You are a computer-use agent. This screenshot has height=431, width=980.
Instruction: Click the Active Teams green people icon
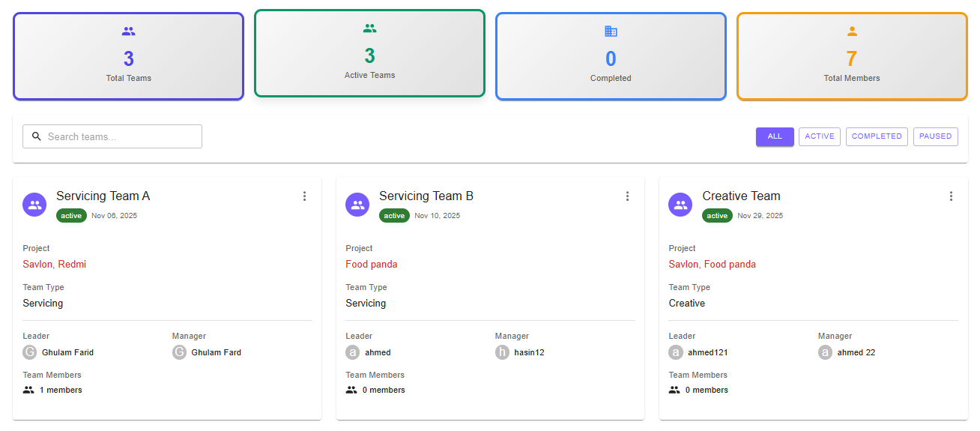click(x=369, y=28)
